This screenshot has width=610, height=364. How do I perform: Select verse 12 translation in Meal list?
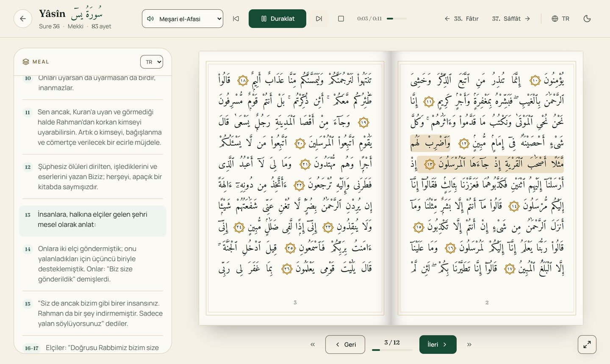click(x=93, y=176)
